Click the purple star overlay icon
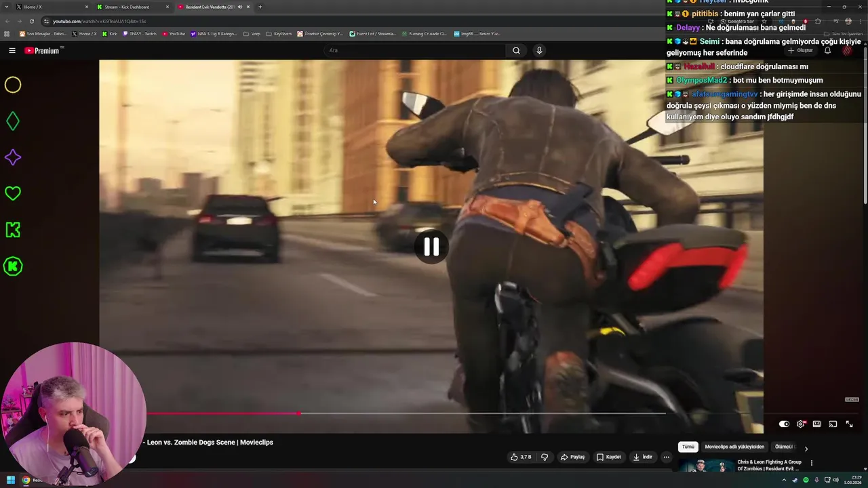868x488 pixels. [x=13, y=157]
